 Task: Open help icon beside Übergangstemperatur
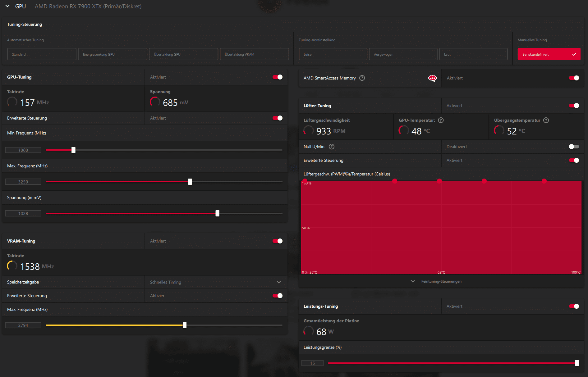pos(546,120)
